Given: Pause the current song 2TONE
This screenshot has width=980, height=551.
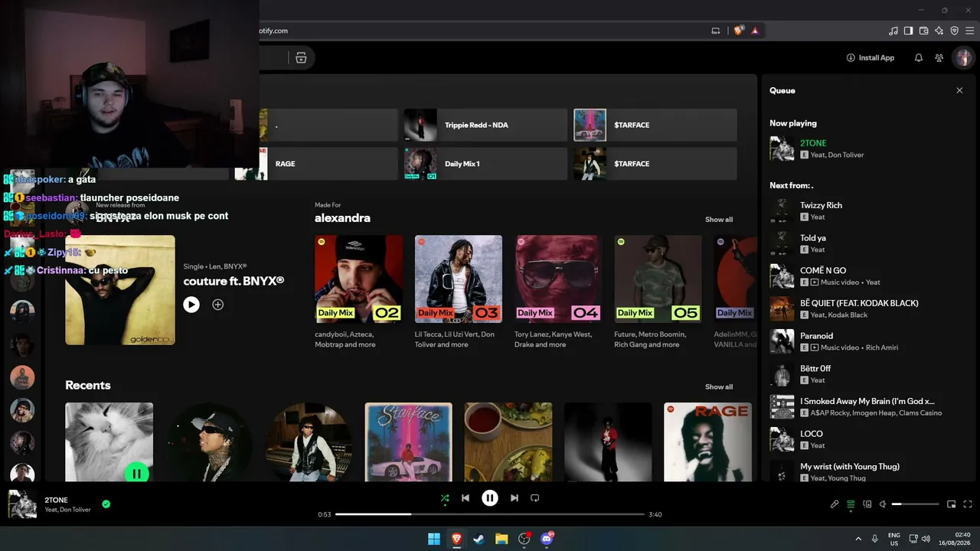Looking at the screenshot, I should tap(490, 498).
